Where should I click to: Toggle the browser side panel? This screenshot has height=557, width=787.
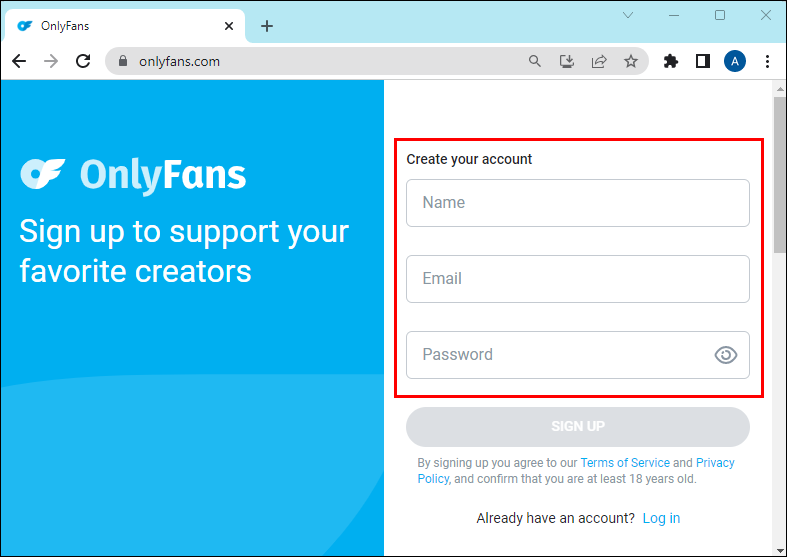click(703, 61)
